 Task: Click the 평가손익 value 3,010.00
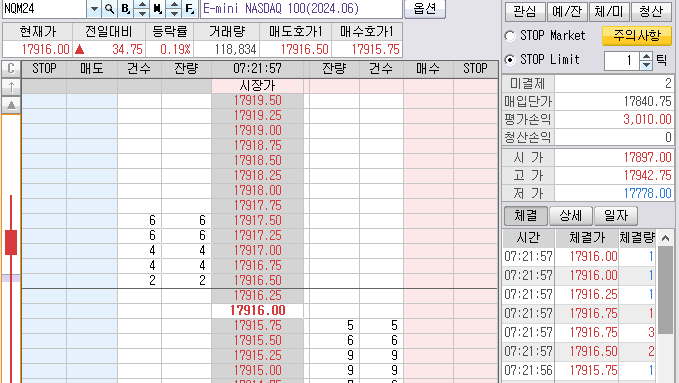click(647, 119)
